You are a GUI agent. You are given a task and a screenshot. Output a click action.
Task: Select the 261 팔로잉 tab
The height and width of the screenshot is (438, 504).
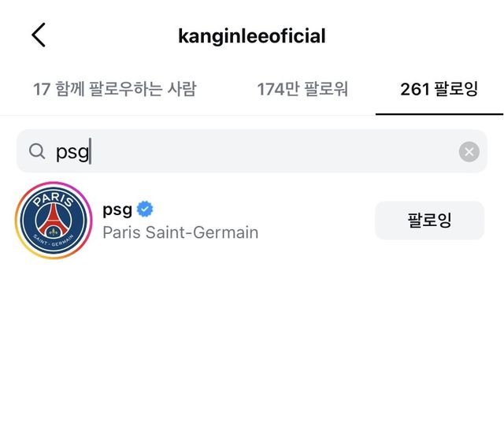439,89
